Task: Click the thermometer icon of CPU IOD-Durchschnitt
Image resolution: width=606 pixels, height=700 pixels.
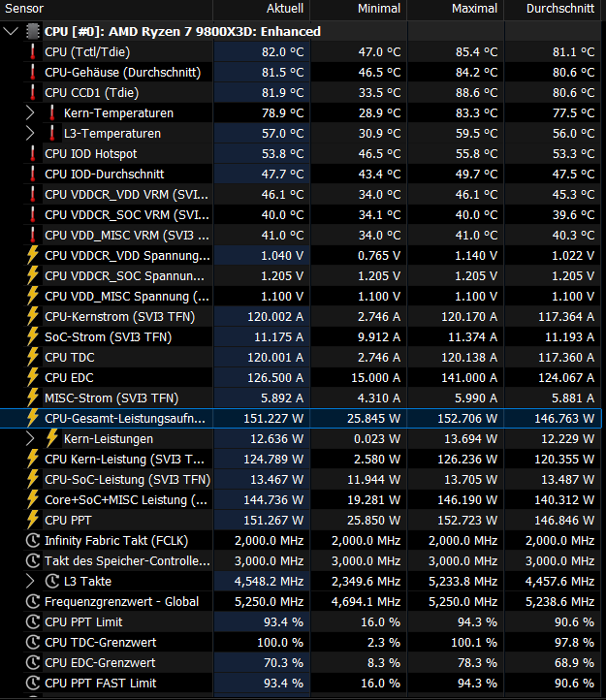Action: click(x=33, y=175)
